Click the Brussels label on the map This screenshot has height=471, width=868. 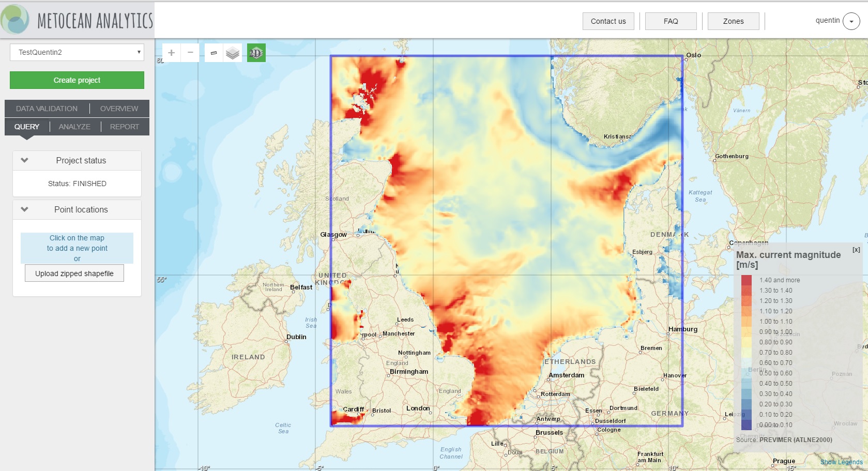pos(549,433)
